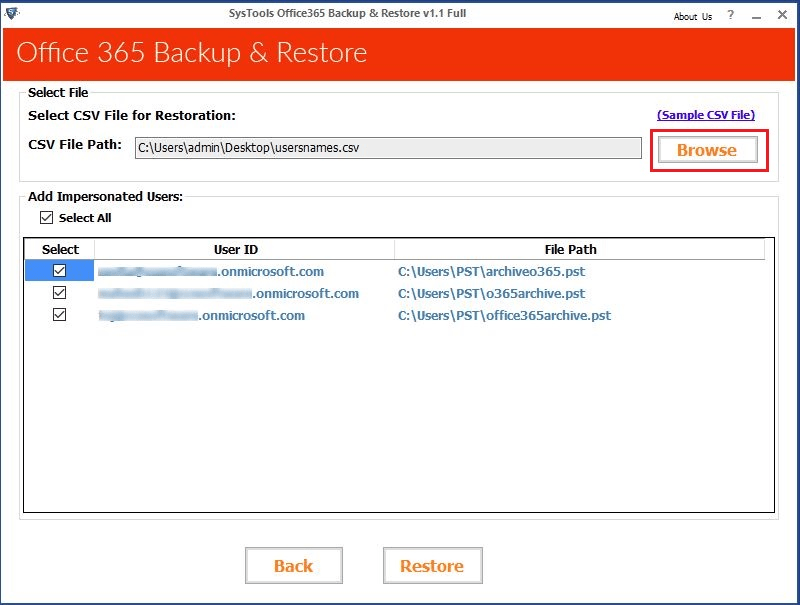Toggle the Select All checkbox

click(46, 218)
